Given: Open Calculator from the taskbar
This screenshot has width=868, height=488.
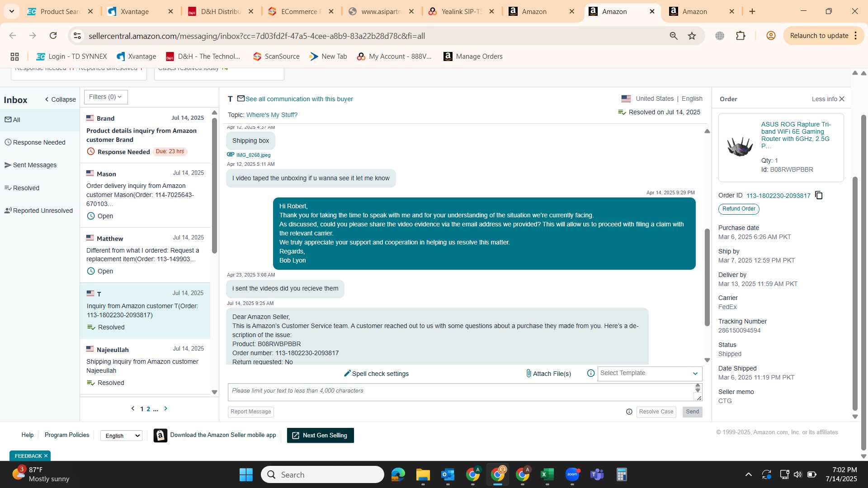Looking at the screenshot, I should [x=622, y=474].
